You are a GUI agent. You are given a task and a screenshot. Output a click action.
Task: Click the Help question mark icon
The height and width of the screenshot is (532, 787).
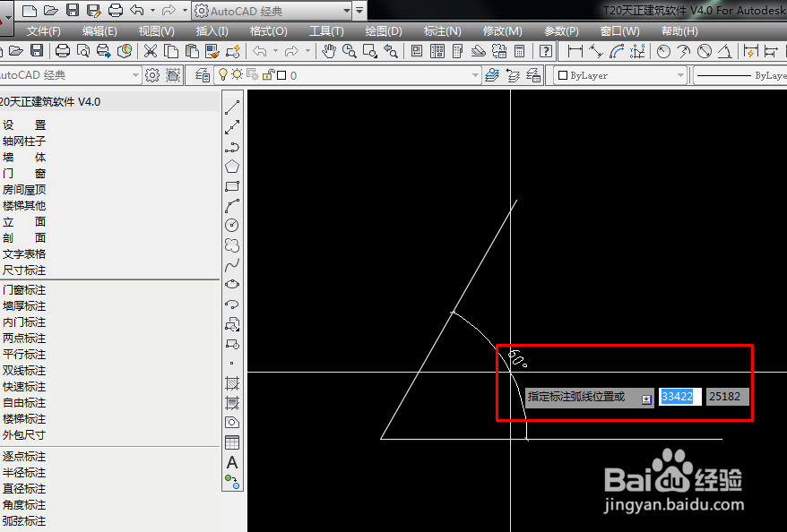click(x=546, y=51)
